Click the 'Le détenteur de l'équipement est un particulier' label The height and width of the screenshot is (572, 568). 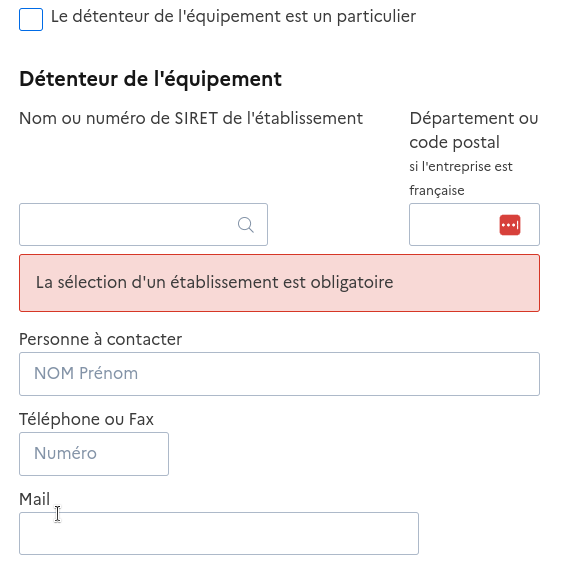point(233,17)
